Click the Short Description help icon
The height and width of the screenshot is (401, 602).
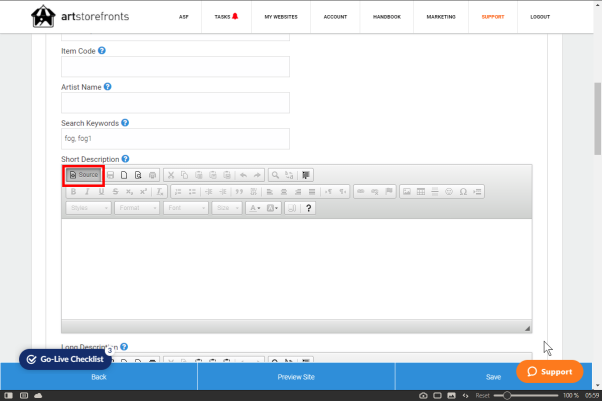(126, 159)
